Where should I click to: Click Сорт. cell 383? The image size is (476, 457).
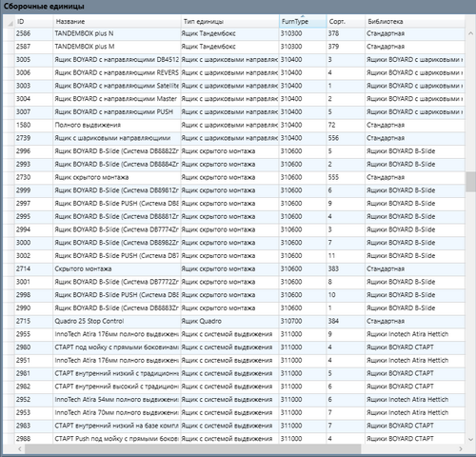click(346, 268)
